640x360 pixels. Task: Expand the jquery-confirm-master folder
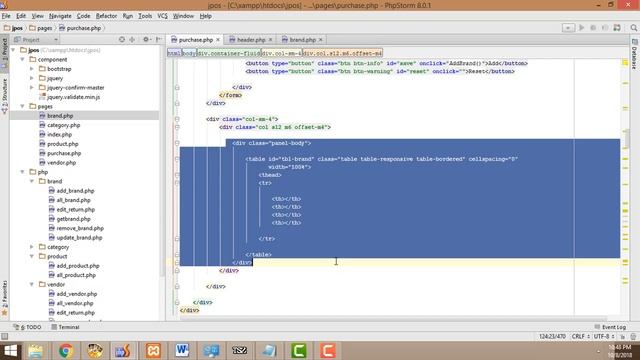(32, 87)
